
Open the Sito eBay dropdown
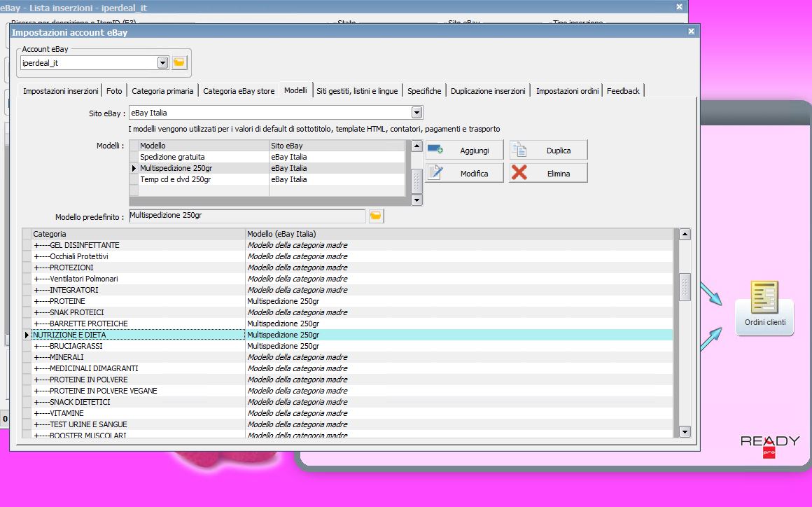coord(417,112)
